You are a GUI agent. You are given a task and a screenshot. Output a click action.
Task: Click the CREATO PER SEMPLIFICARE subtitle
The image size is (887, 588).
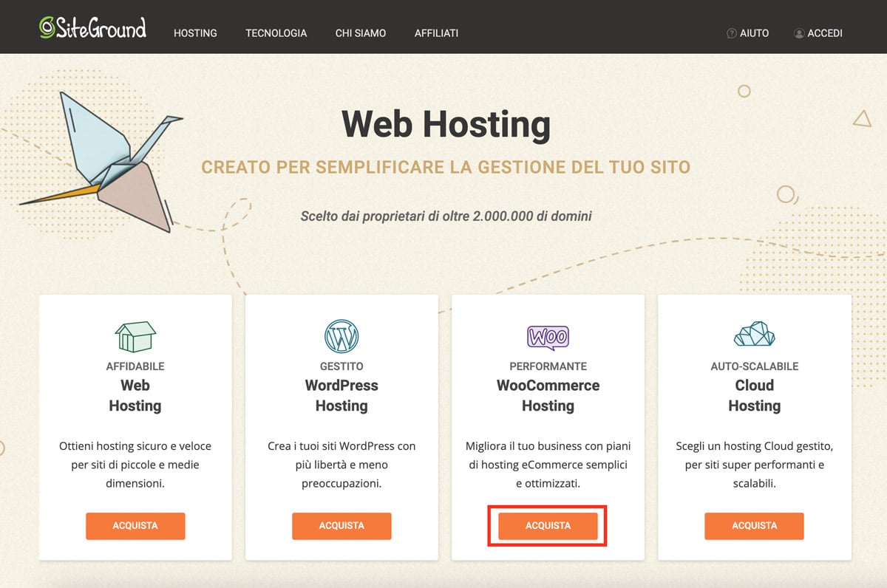[446, 167]
